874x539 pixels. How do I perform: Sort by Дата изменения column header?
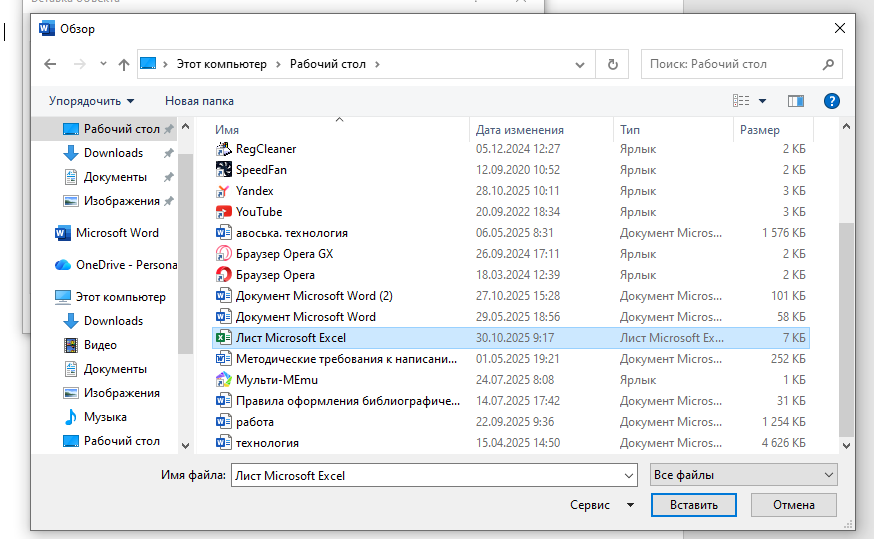pos(520,130)
